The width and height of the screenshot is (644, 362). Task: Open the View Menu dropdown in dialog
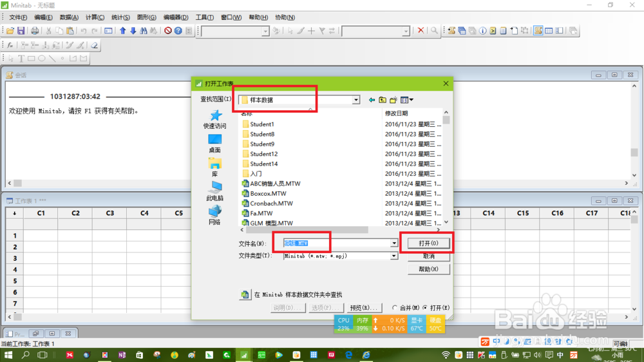click(x=406, y=100)
